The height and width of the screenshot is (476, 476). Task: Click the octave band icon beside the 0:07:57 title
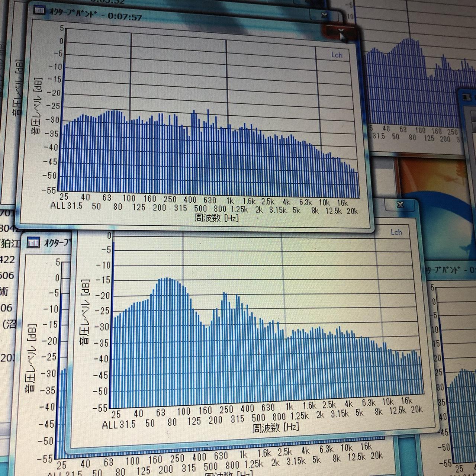pyautogui.click(x=39, y=10)
